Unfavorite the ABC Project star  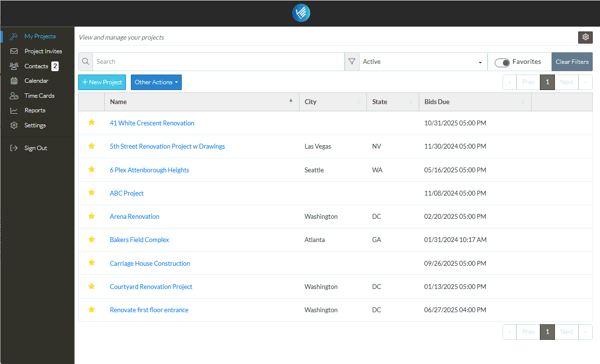click(92, 193)
